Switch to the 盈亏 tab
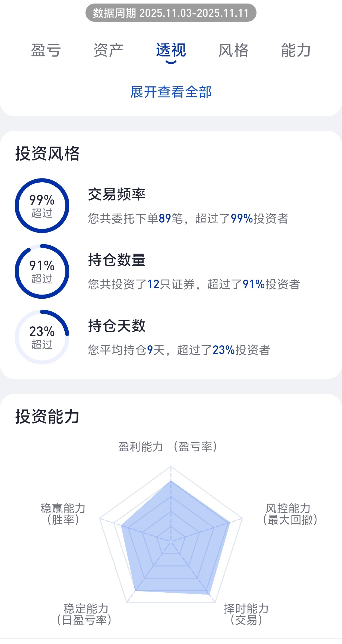 46,51
